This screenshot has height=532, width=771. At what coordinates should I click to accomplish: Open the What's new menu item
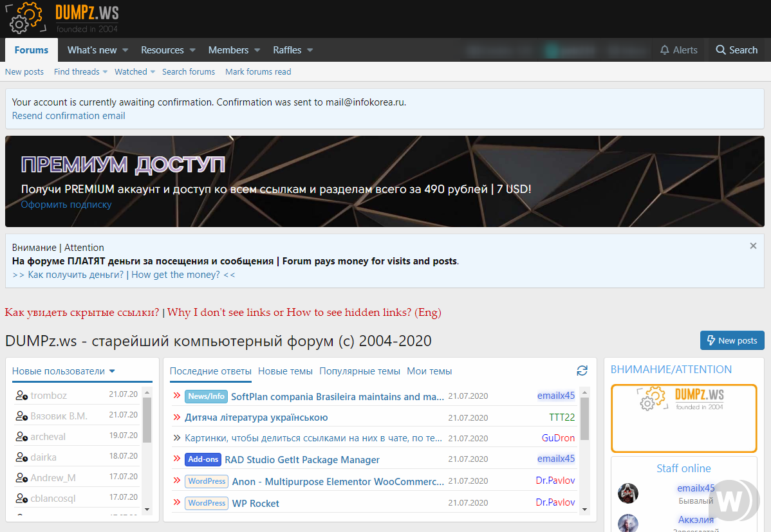coord(92,50)
